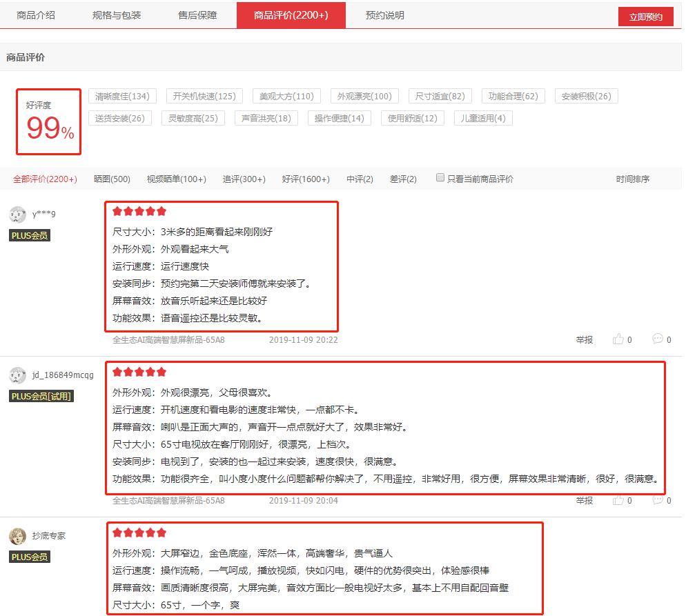Click the timestamp 2019-11-09 20:22
This screenshot has width=686, height=616.
coord(303,339)
